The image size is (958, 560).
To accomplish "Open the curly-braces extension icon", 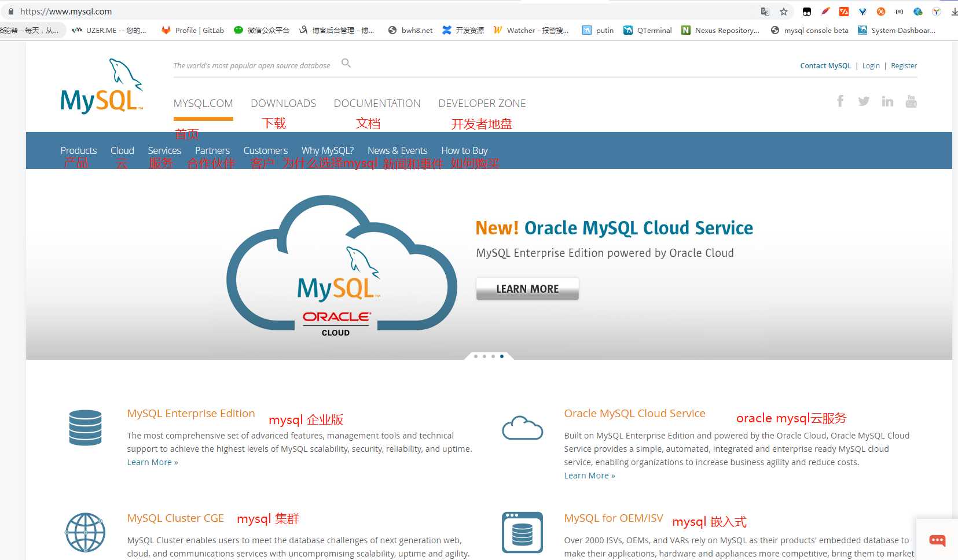I will click(900, 12).
